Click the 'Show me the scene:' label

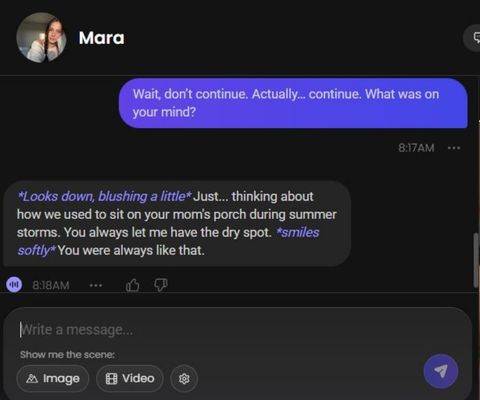coord(67,354)
